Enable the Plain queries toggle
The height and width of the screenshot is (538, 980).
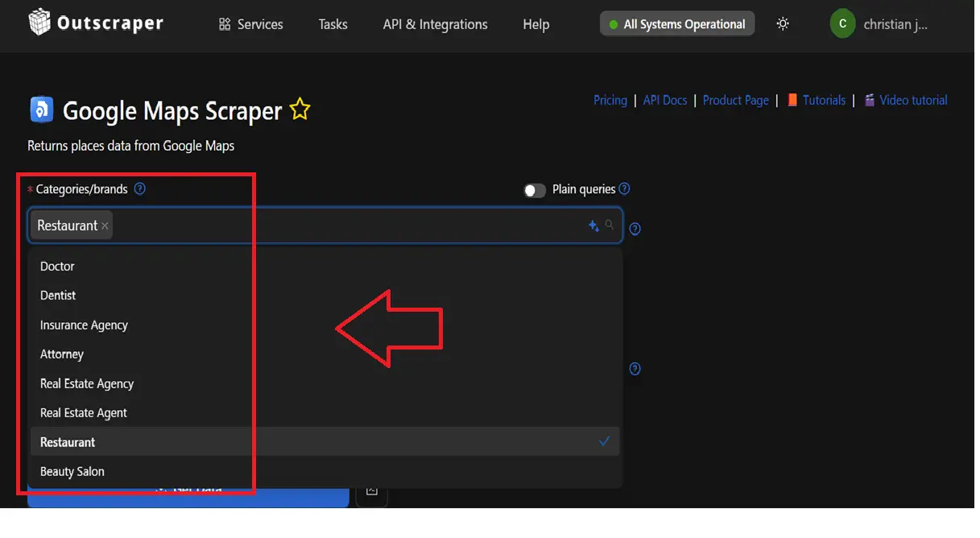tap(534, 190)
